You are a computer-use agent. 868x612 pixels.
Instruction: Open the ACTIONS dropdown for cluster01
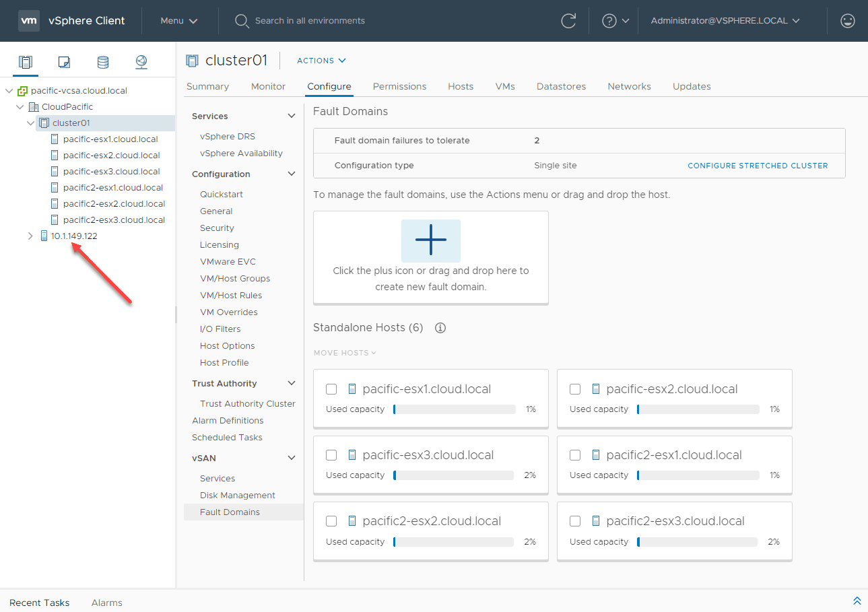[321, 61]
